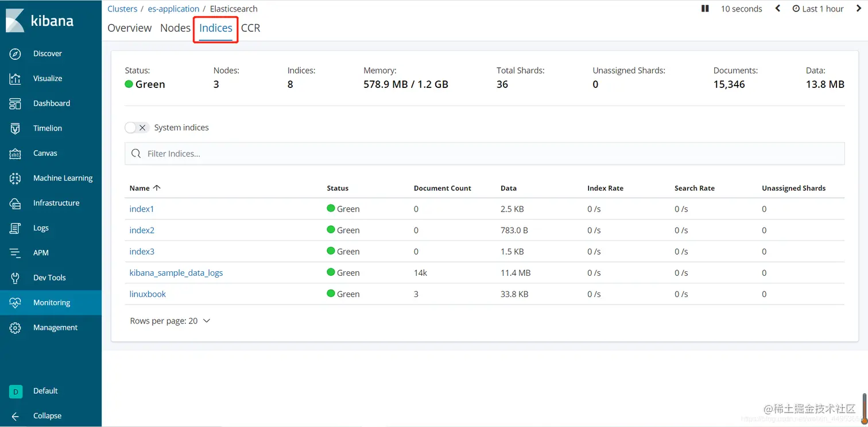This screenshot has width=868, height=427.
Task: Open linuxbook index link
Action: pos(148,294)
